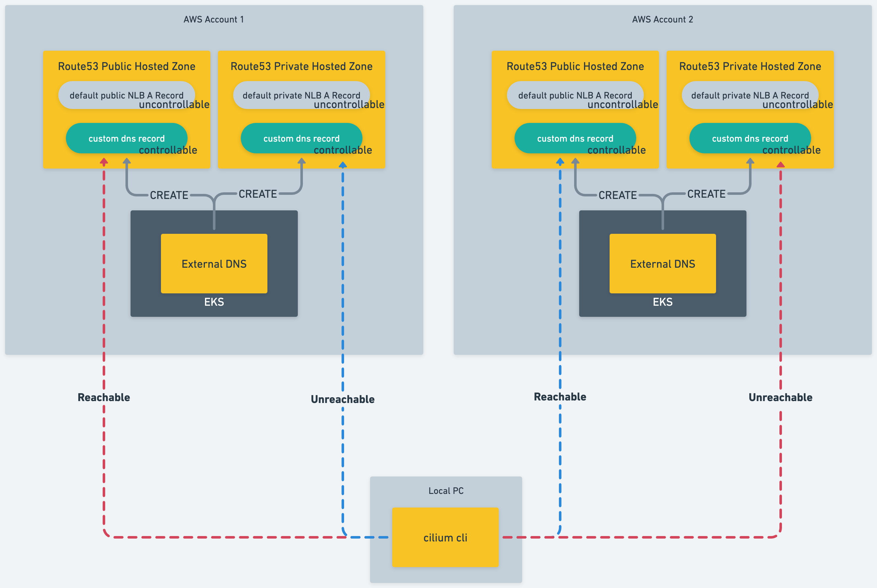
Task: Click the Reachable label under Account 1
Action: (104, 397)
